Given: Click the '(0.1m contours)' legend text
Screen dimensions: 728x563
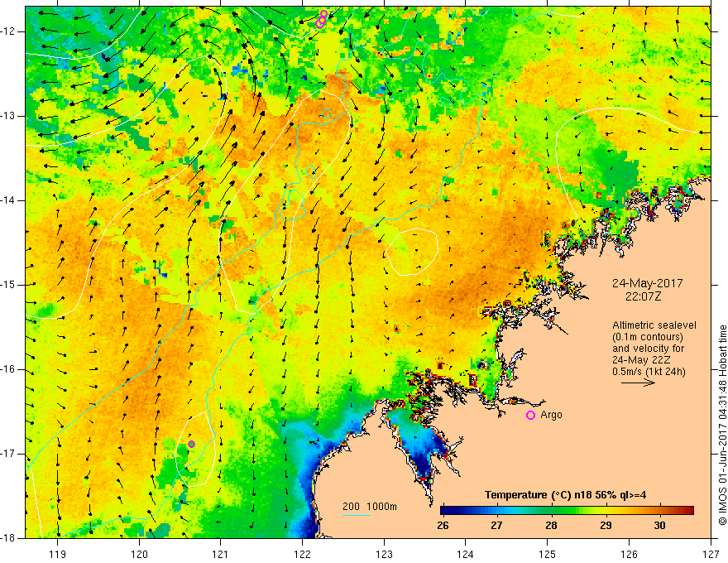Looking at the screenshot, I should point(648,337).
